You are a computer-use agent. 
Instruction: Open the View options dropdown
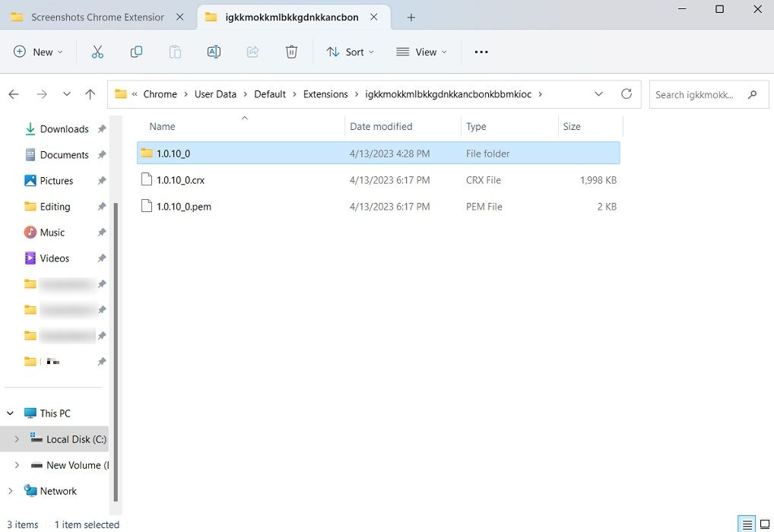pos(422,52)
